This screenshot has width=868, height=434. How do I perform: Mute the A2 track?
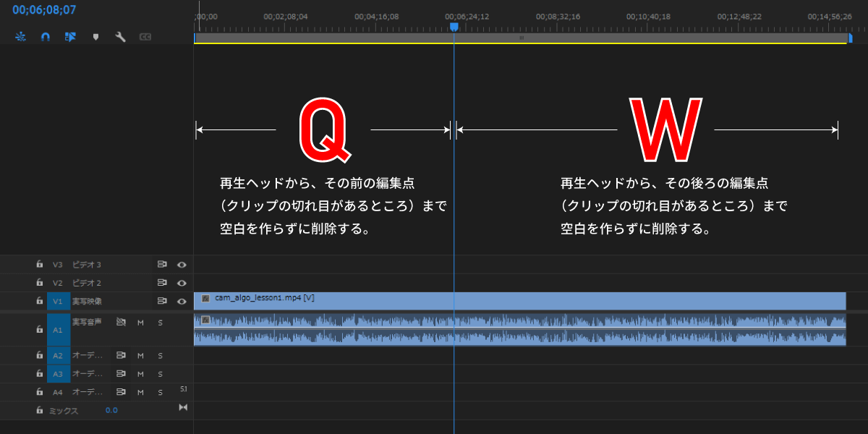pos(141,356)
